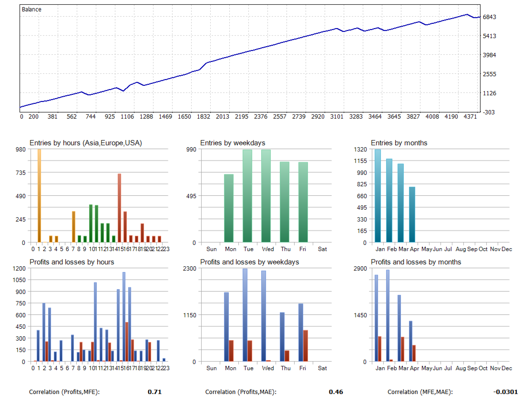The width and height of the screenshot is (532, 404).
Task: Click the Friday red loss bar
Action: tap(306, 346)
